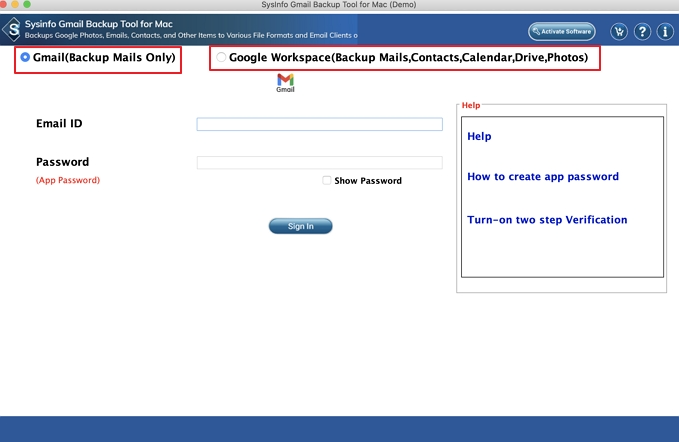Image resolution: width=679 pixels, height=442 pixels.
Task: Enable the Show Password checkbox
Action: (x=327, y=181)
